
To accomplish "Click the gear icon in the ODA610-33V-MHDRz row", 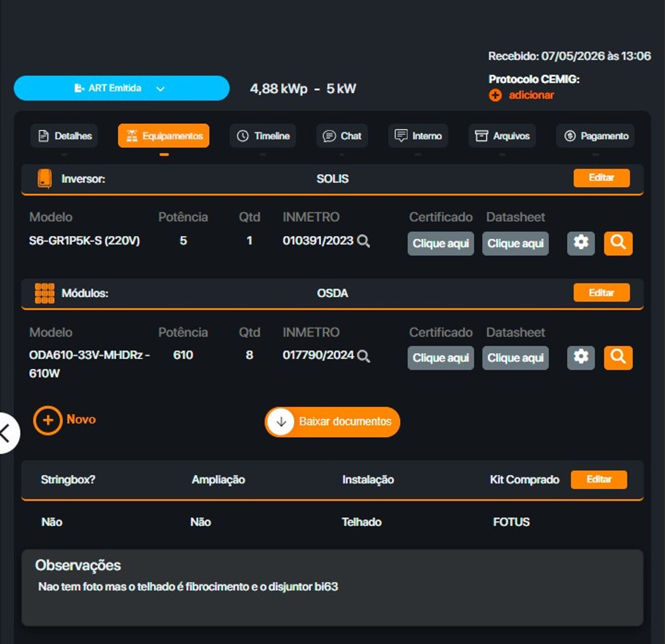I will pos(581,357).
